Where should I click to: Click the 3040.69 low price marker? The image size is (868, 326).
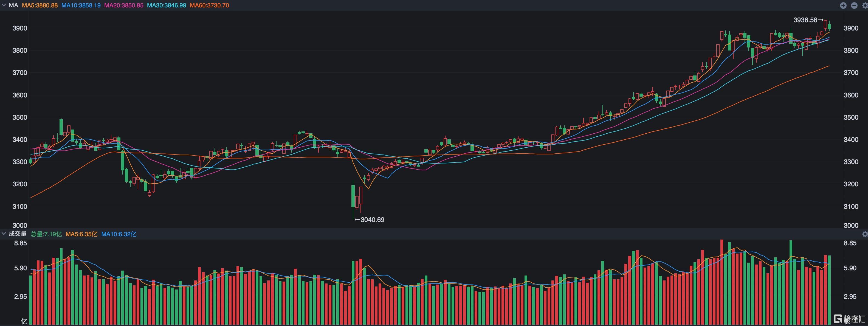click(x=372, y=220)
